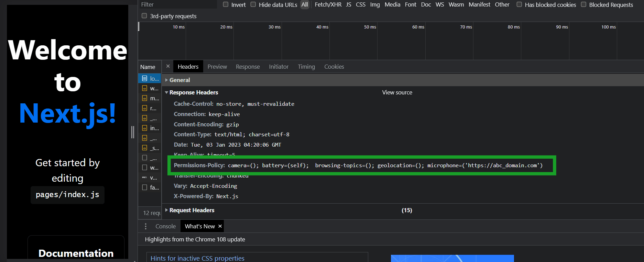Check the Has blocked cookies option

[x=519, y=4]
